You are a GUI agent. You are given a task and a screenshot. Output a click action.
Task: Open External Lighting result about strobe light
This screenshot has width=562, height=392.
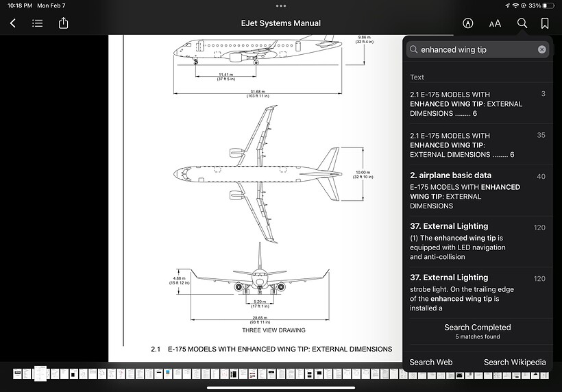click(x=478, y=293)
